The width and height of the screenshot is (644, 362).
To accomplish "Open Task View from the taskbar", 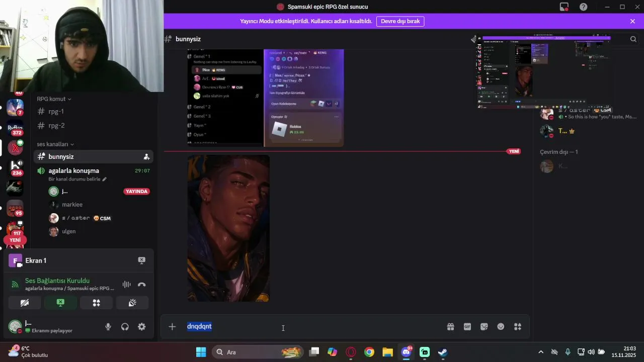I will (314, 352).
